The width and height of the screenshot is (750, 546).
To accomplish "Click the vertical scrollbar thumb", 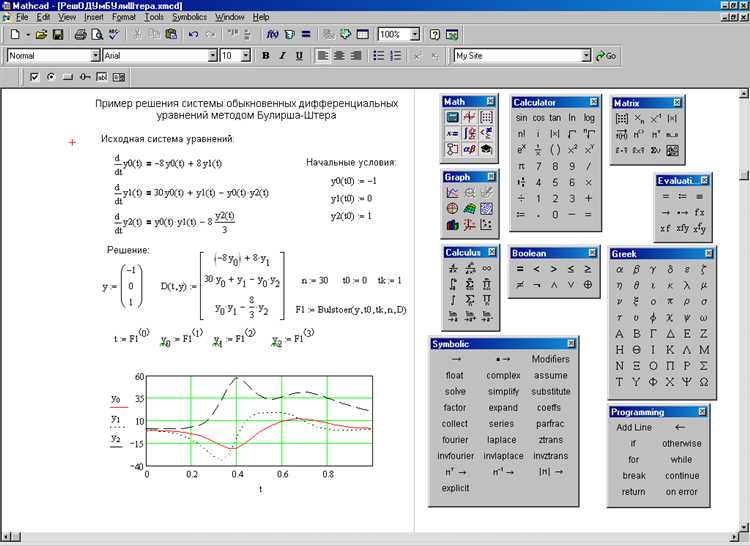I will [743, 174].
